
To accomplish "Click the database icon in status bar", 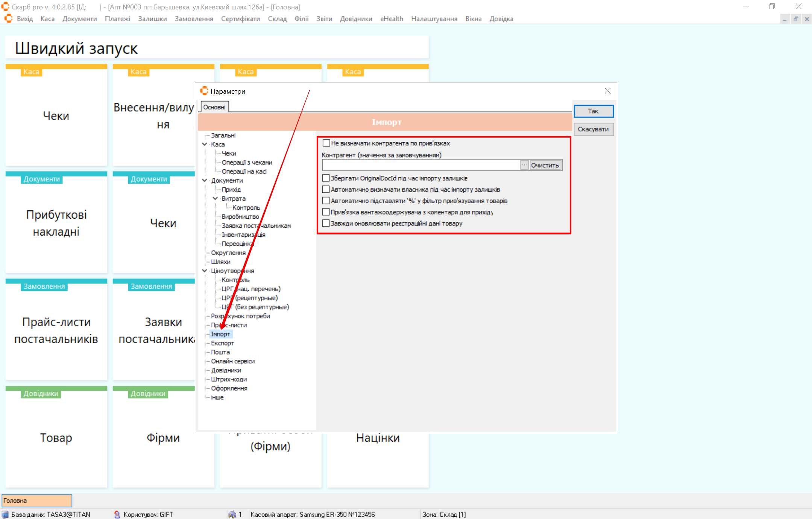I will (5, 514).
